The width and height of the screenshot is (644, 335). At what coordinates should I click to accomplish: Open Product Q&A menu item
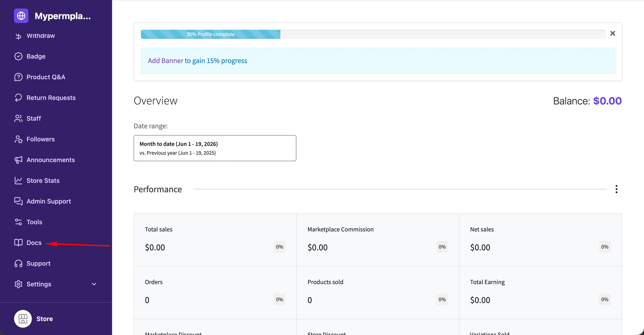point(46,77)
